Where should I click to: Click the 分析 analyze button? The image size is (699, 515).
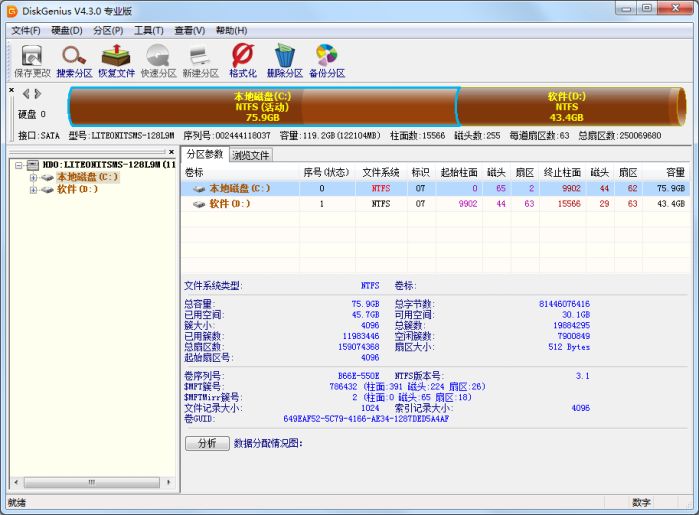click(207, 443)
